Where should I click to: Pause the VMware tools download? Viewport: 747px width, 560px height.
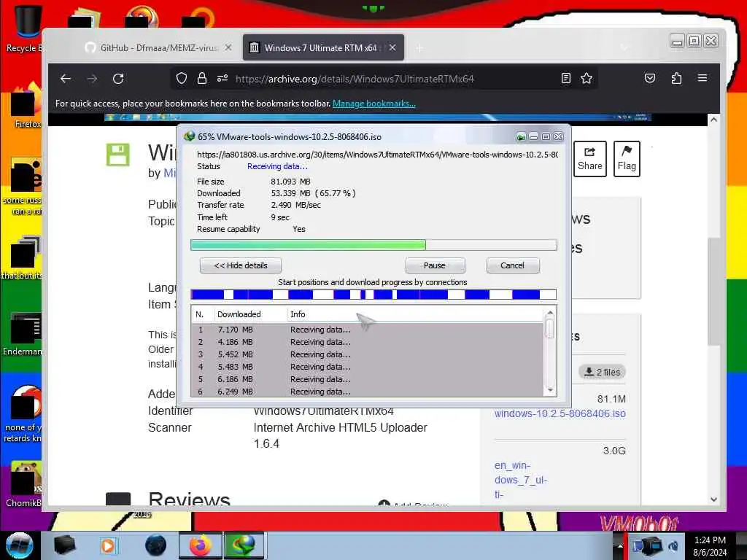[x=435, y=265]
